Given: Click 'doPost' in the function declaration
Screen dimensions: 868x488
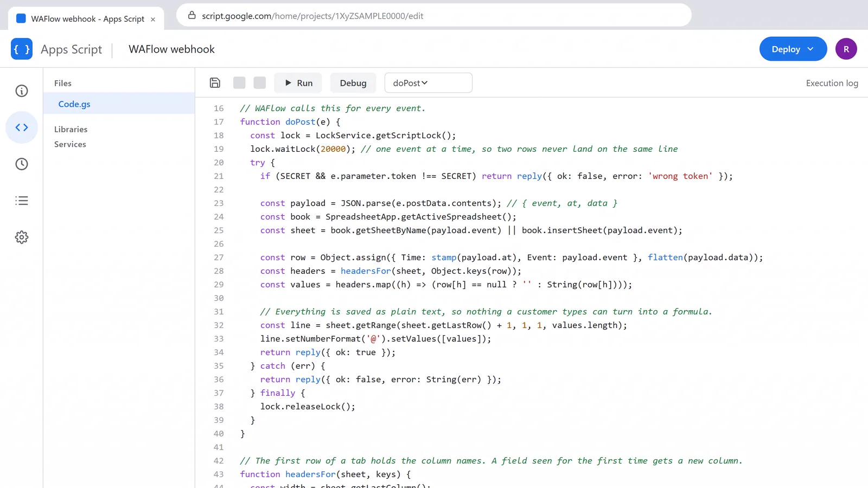Looking at the screenshot, I should 300,122.
